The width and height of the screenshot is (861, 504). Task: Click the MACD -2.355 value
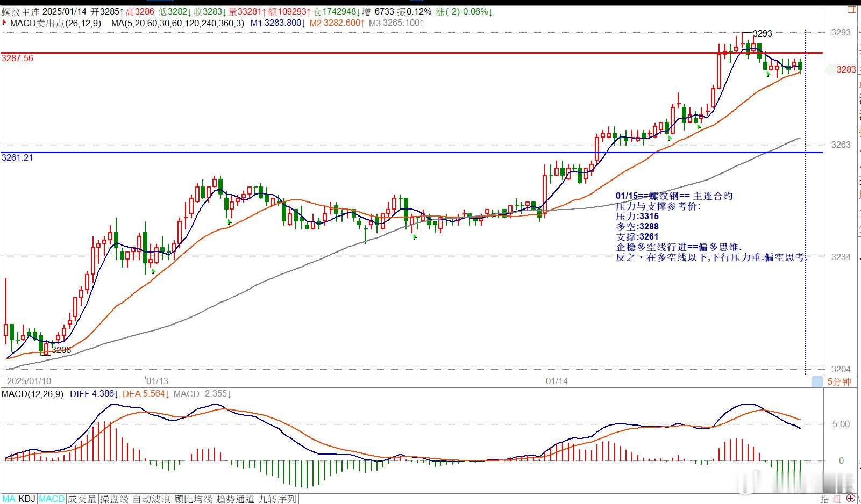[202, 394]
